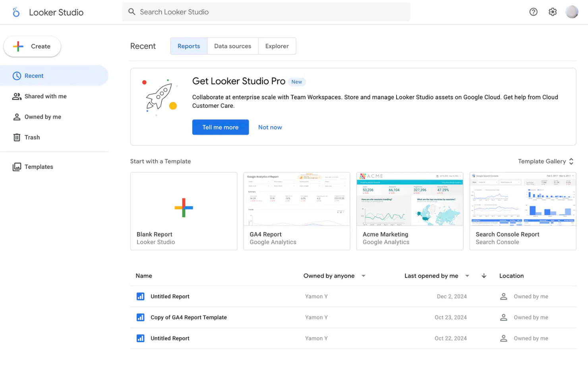The width and height of the screenshot is (588, 392).
Task: Click the multicolor plus on Blank Report template
Action: [184, 207]
